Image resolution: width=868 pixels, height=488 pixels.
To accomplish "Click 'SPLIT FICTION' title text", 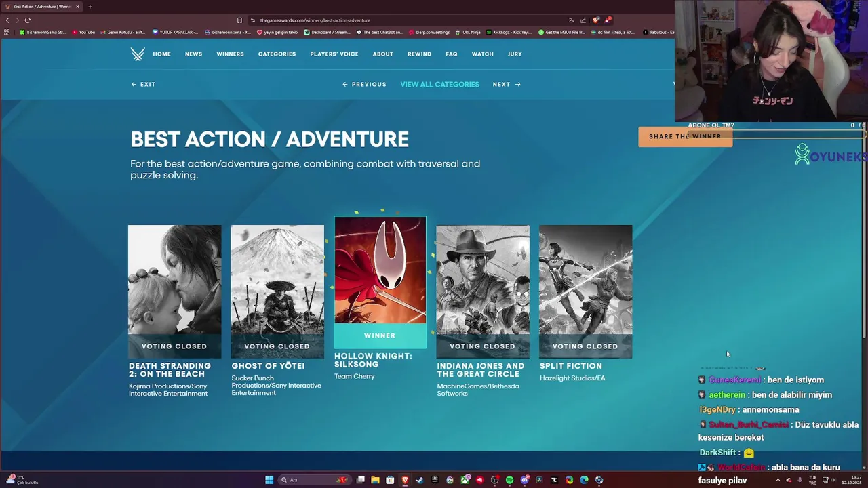I will click(571, 366).
